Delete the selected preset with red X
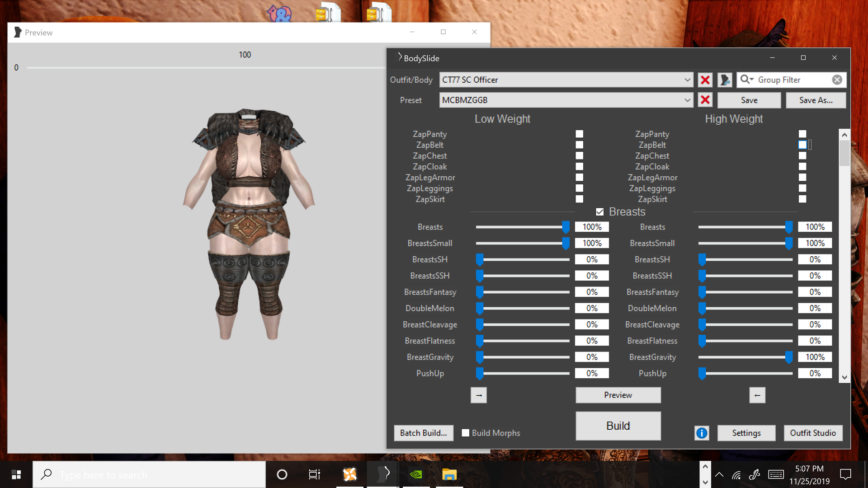 (705, 100)
